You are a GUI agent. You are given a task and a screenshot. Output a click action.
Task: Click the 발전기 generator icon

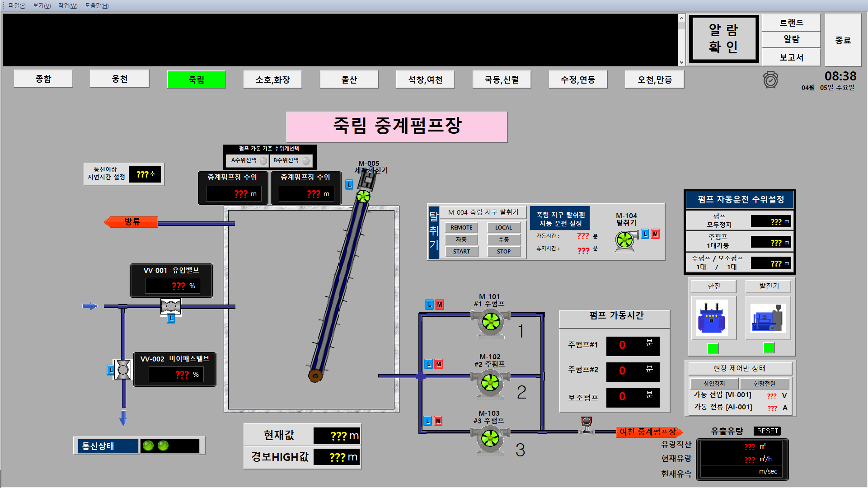[767, 317]
